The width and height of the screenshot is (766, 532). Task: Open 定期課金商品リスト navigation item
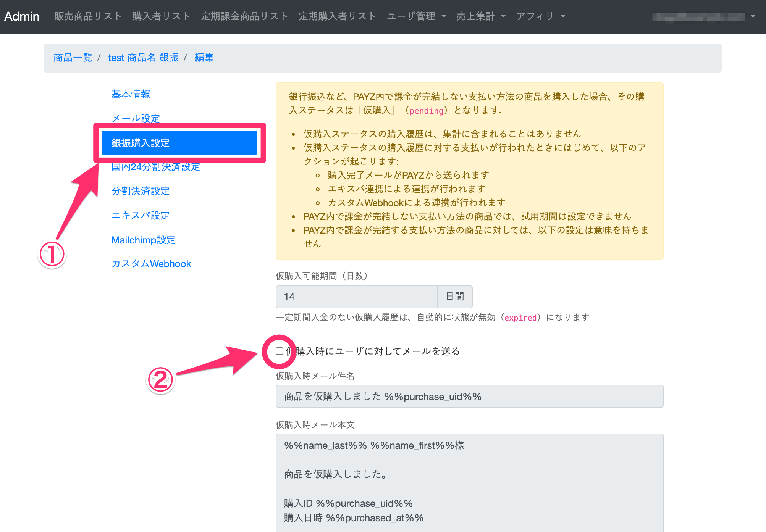tap(244, 16)
